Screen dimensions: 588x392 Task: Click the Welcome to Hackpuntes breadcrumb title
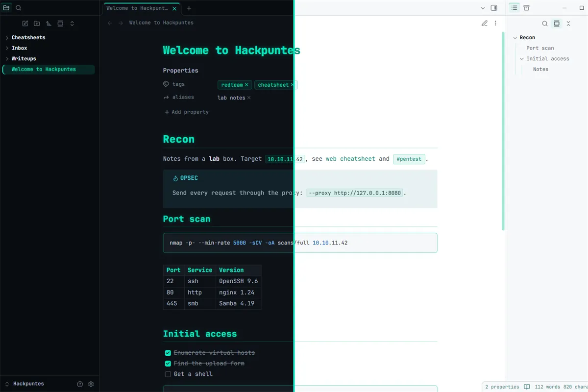pyautogui.click(x=161, y=23)
